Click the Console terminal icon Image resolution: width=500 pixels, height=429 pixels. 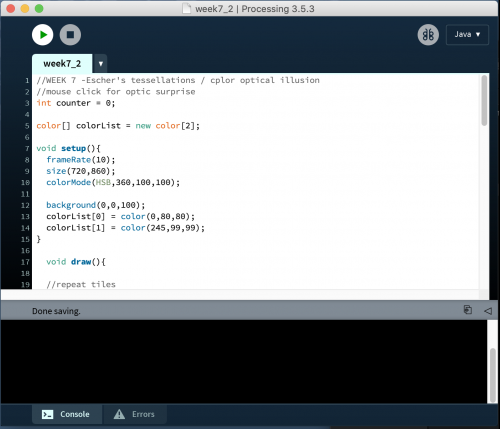tap(47, 414)
